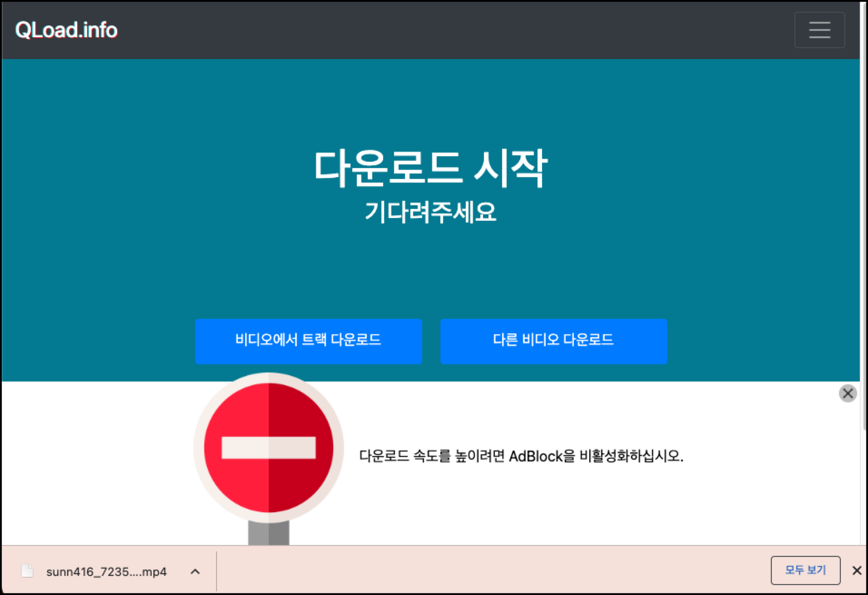Expand options for the sunn416_7235 mp4 download
The width and height of the screenshot is (868, 595).
(x=195, y=571)
